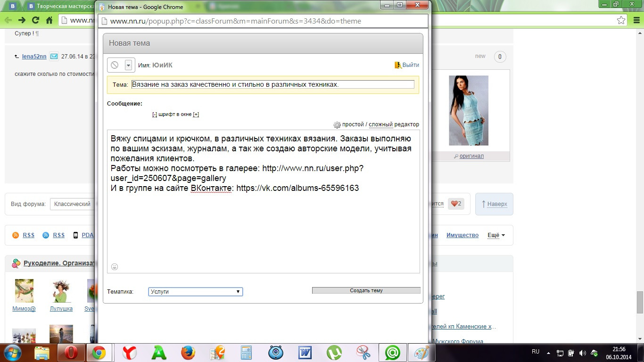Open the lena52nn user profile link
The image size is (644, 362).
(x=34, y=57)
